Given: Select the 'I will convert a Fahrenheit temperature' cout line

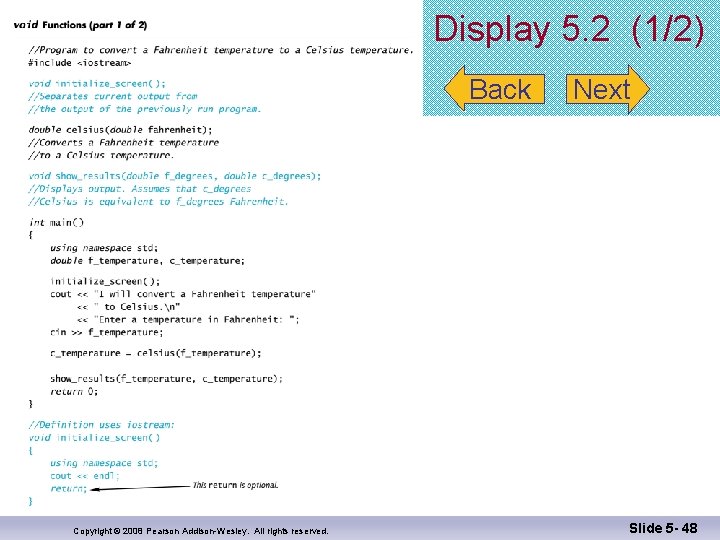Looking at the screenshot, I should (183, 294).
